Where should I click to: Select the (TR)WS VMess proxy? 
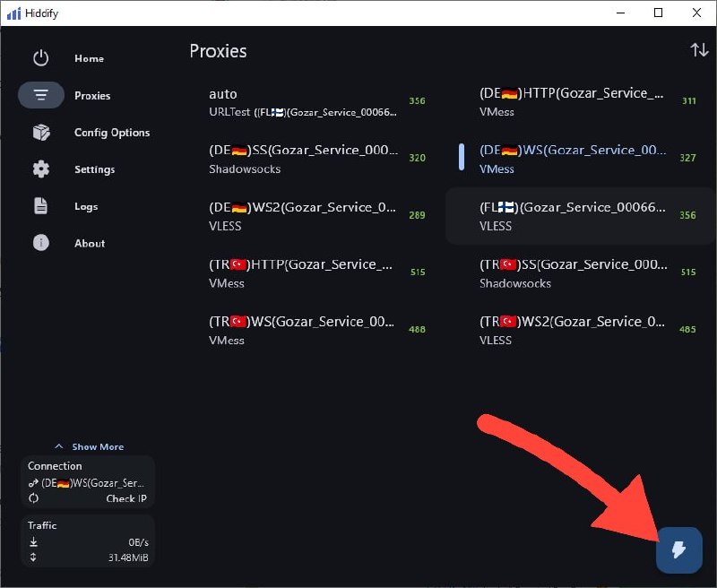coord(310,330)
